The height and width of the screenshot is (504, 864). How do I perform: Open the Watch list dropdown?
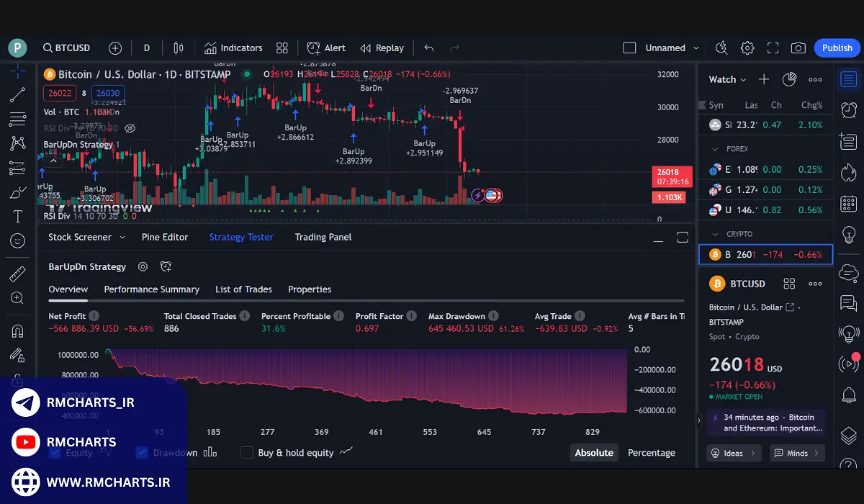[727, 80]
